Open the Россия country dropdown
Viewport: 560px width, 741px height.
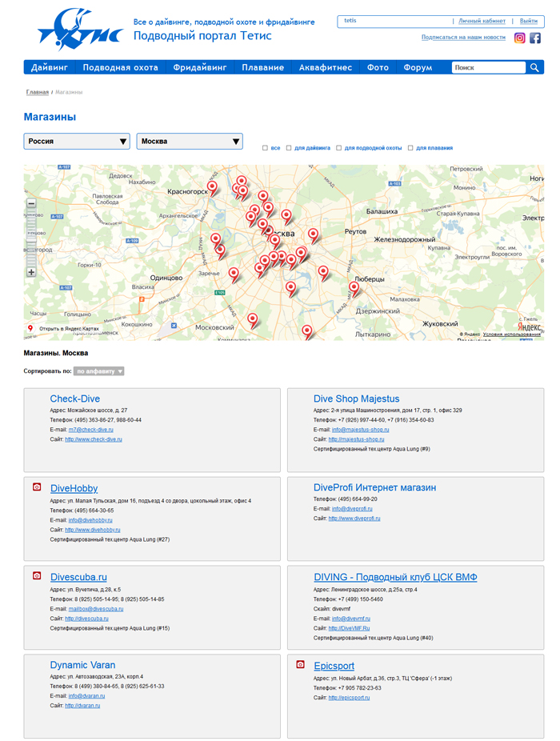click(77, 142)
